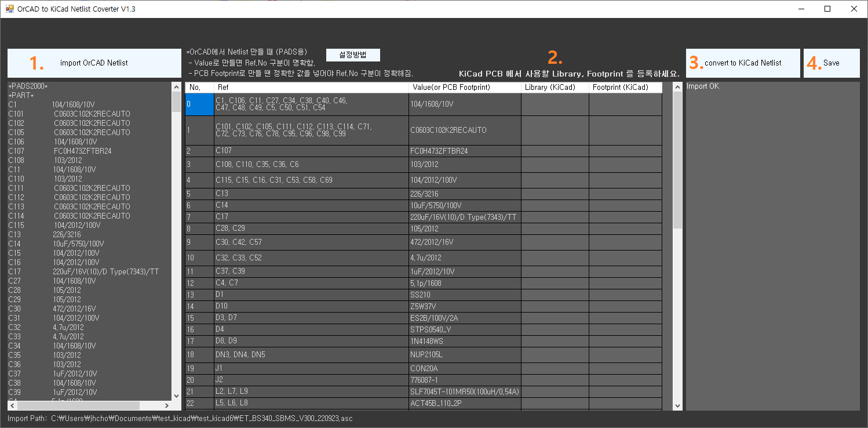Screen dimensions: 868x428
Task: Click Footprint cell for J1 CON20A row
Action: click(625, 368)
